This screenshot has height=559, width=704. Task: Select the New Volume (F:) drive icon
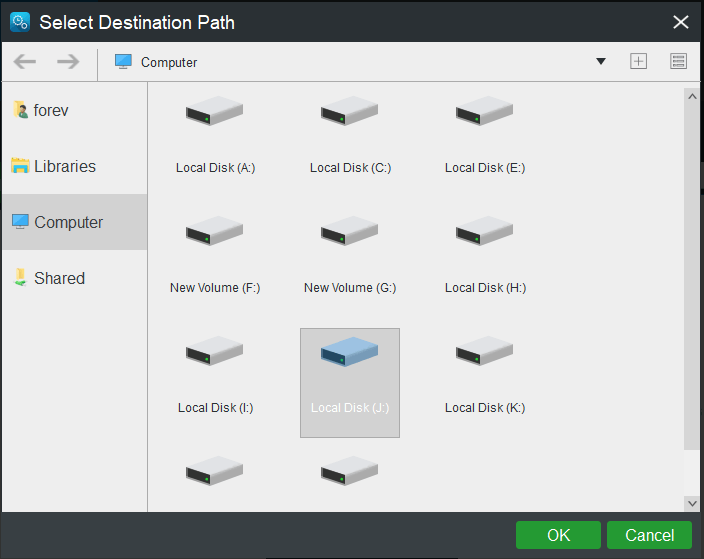point(215,230)
